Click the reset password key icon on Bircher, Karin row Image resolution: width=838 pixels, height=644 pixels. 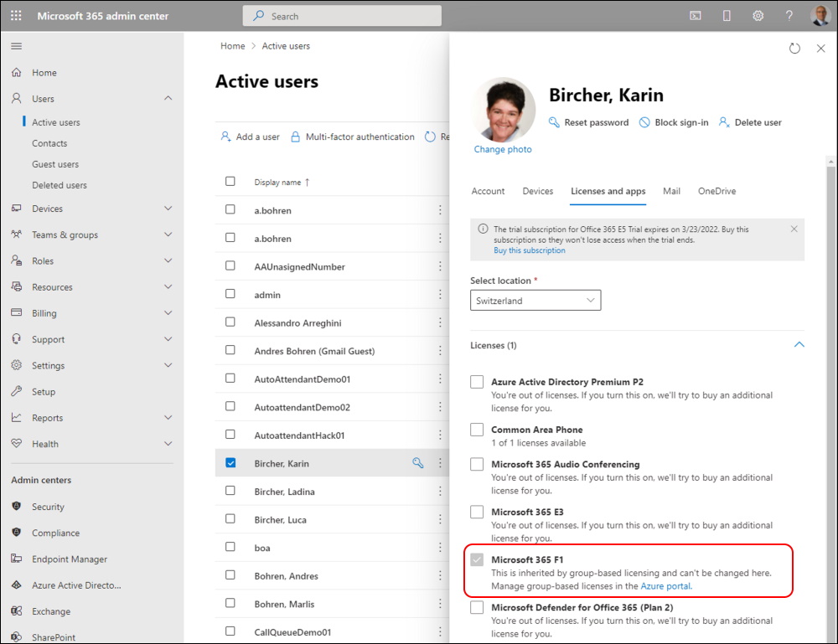(418, 463)
